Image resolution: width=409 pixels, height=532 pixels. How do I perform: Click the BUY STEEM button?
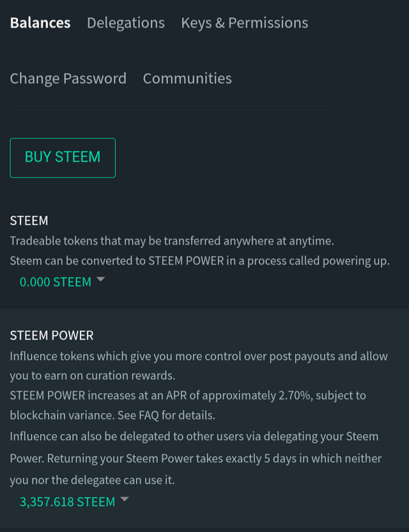pos(63,158)
